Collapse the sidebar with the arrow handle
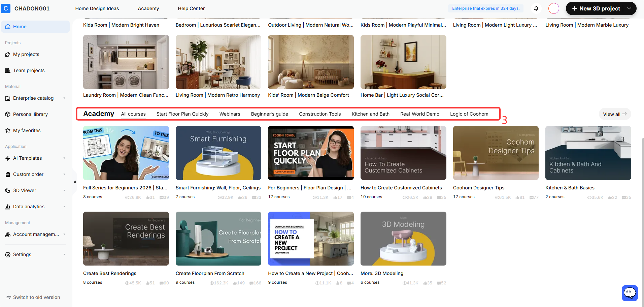The width and height of the screenshot is (644, 307). (74, 182)
